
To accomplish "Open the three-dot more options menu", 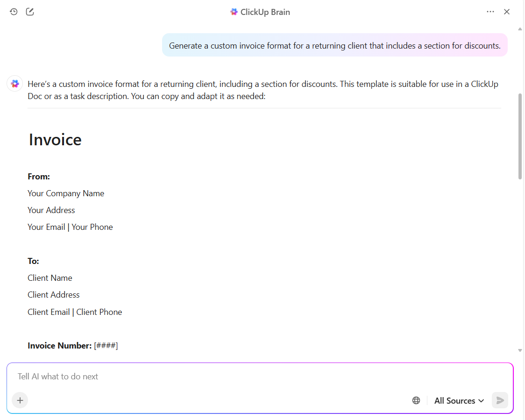I will 490,12.
